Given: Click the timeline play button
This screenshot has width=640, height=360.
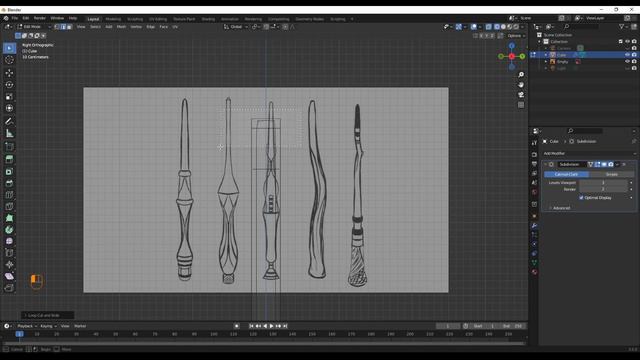Looking at the screenshot, I should (x=271, y=326).
